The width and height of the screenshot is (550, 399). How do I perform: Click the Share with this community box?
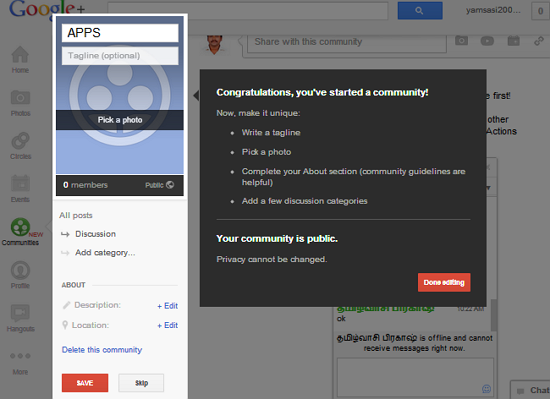click(x=347, y=42)
